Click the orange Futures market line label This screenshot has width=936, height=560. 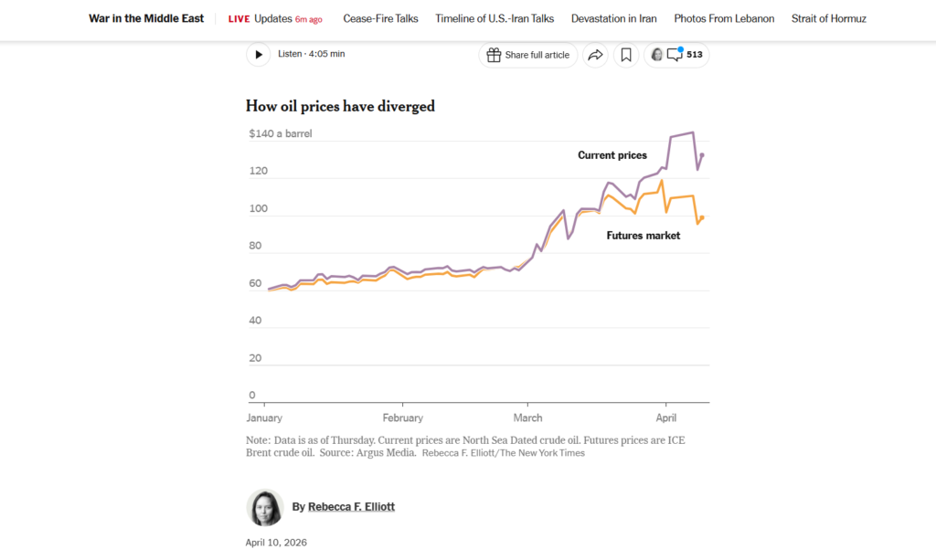click(x=643, y=236)
